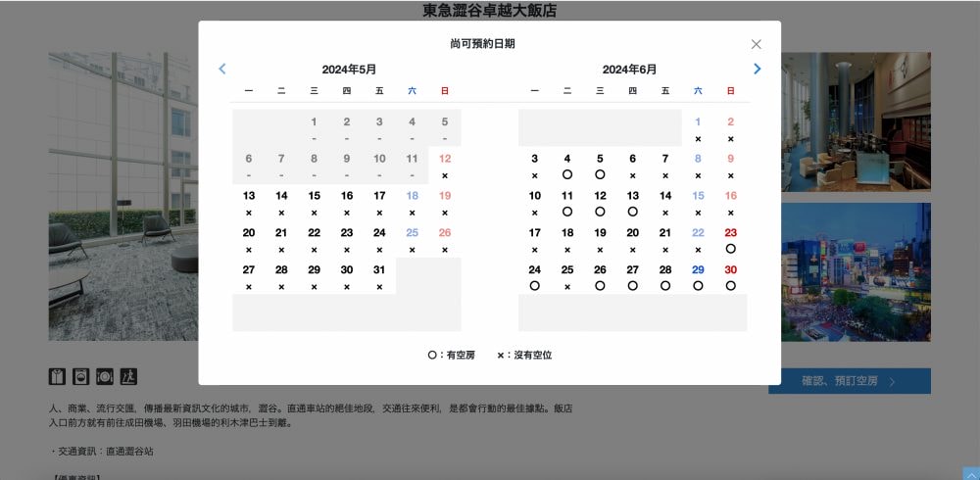Click May 19 in the calendar
The width and height of the screenshot is (980, 480).
pyautogui.click(x=444, y=203)
